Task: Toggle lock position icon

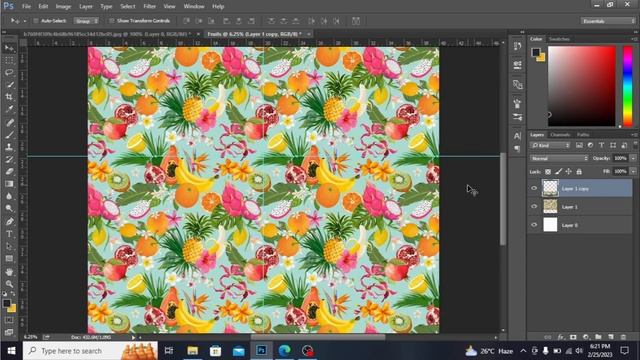Action: (x=568, y=172)
